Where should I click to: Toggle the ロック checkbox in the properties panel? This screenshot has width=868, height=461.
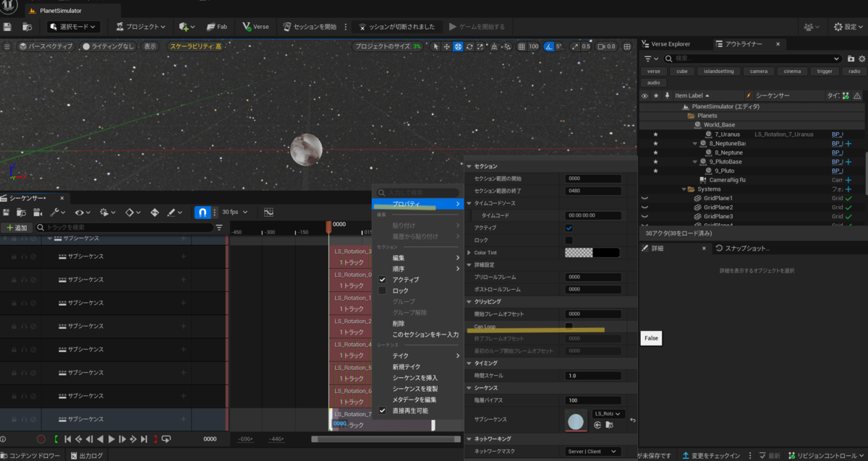tap(569, 240)
